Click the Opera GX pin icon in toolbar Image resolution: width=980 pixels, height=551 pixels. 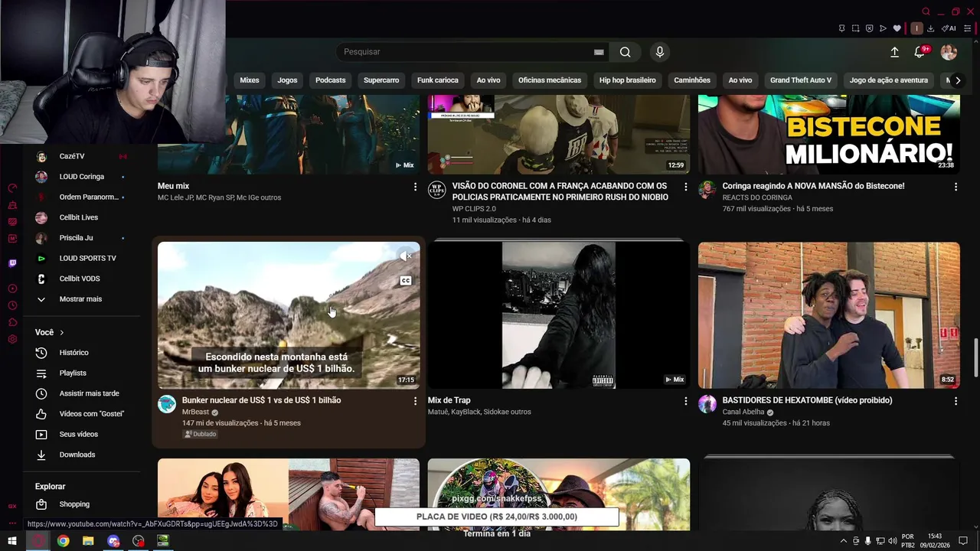(841, 28)
